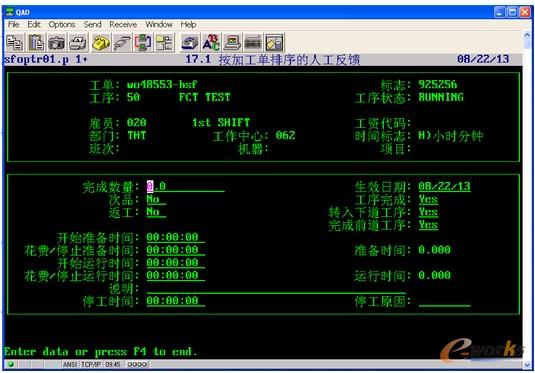Image resolution: width=535 pixels, height=373 pixels.
Task: Click the QAD window title icon
Action: click(x=10, y=12)
